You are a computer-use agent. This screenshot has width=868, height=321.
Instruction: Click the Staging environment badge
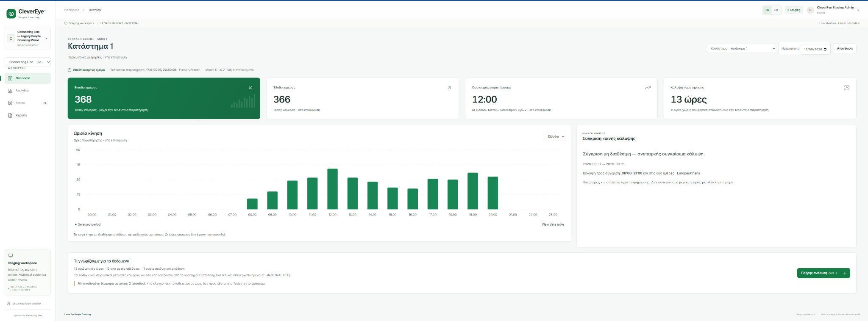click(x=794, y=10)
